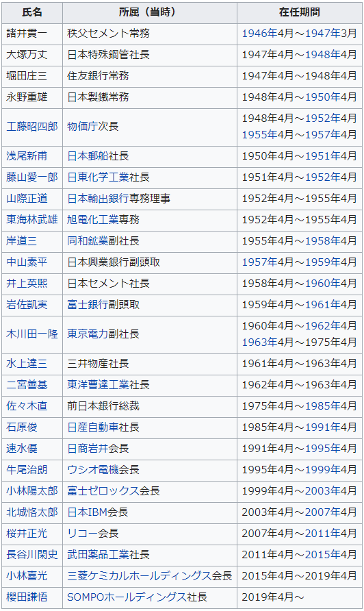Click the 東海林武雄 name link
The height and width of the screenshot is (611, 364).
click(x=32, y=220)
